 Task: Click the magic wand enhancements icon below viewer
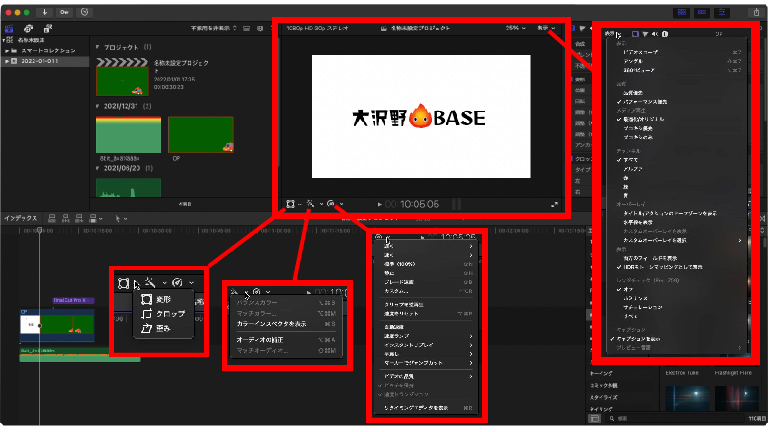(311, 204)
